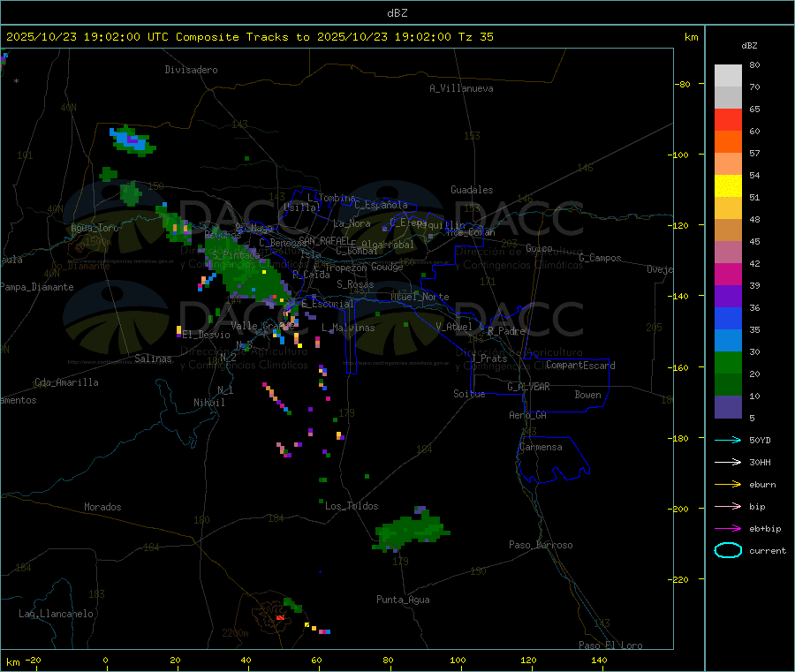Click the G_ALVEAR place label
The height and width of the screenshot is (672, 795).
pos(529,387)
